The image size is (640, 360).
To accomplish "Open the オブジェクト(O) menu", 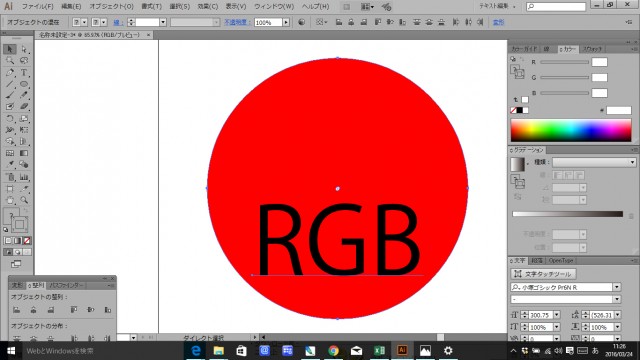I will click(x=111, y=7).
